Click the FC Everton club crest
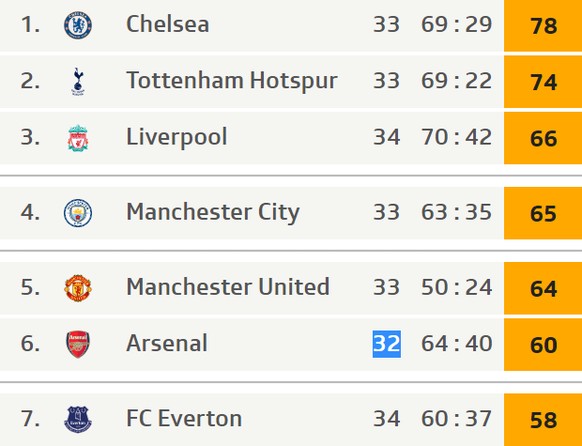Image resolution: width=582 pixels, height=446 pixels. 78,419
